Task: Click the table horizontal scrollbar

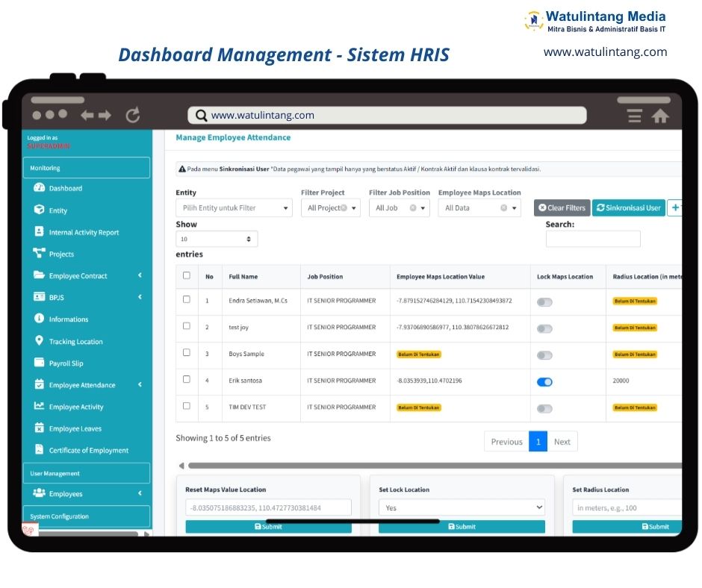Action: (435, 466)
